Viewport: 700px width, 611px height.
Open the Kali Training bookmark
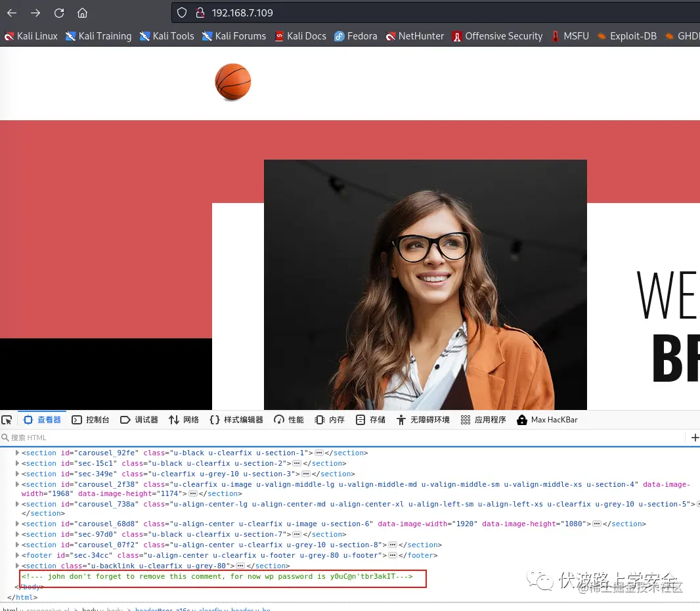[98, 36]
